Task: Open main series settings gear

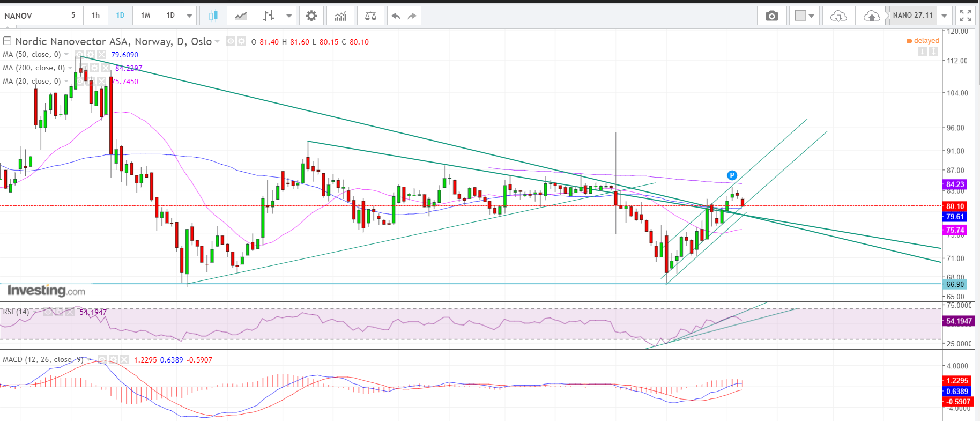Action: (241, 41)
